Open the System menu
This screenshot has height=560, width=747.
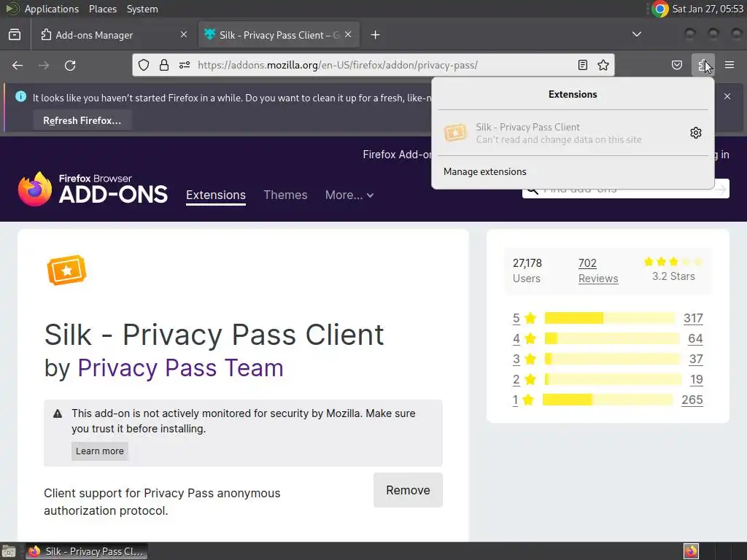coord(142,9)
